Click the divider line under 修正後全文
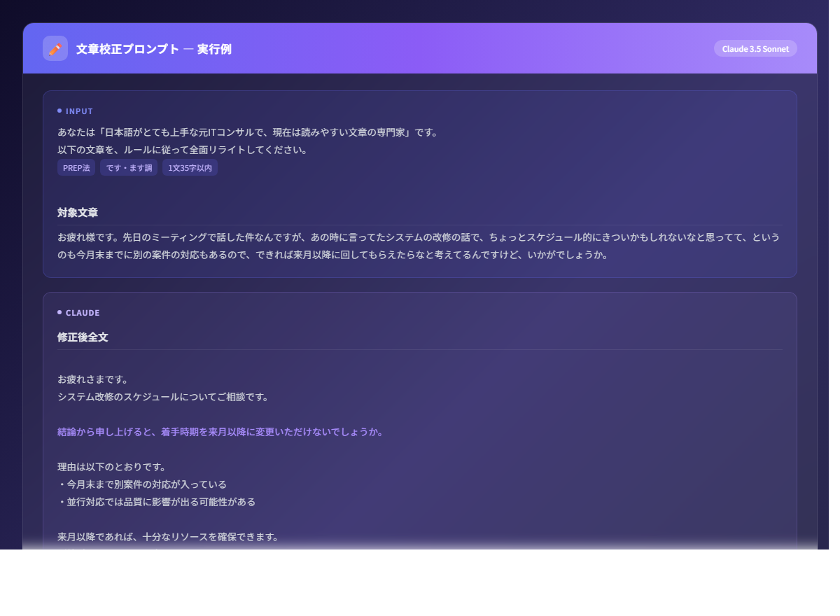This screenshot has height=616, width=840. click(x=420, y=349)
